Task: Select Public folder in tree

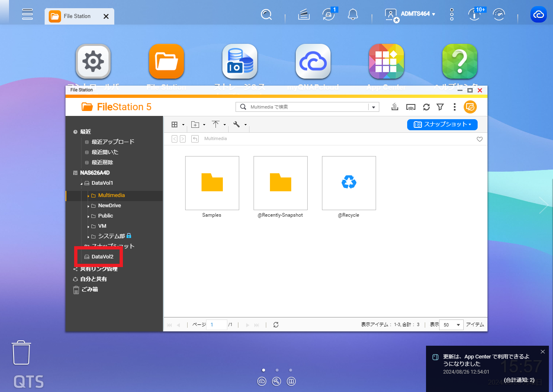Action: 105,216
